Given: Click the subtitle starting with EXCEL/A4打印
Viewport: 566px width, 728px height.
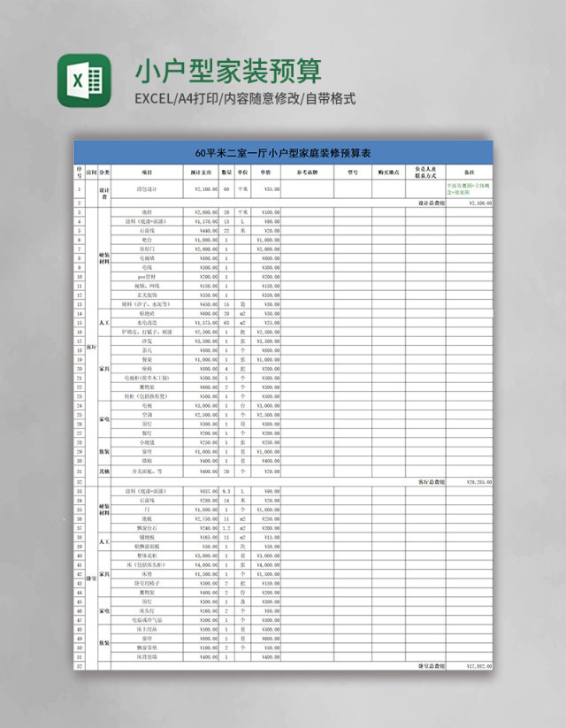Looking at the screenshot, I should (245, 99).
